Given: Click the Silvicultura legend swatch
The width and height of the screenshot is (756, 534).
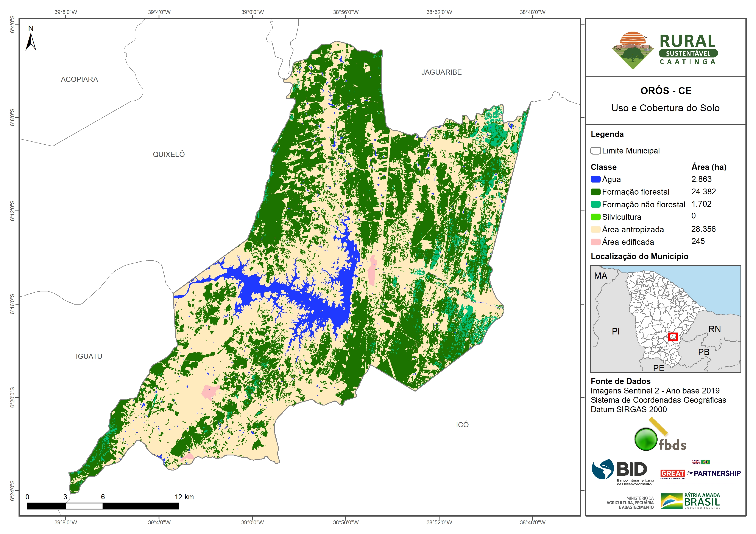Looking at the screenshot, I should pos(595,217).
